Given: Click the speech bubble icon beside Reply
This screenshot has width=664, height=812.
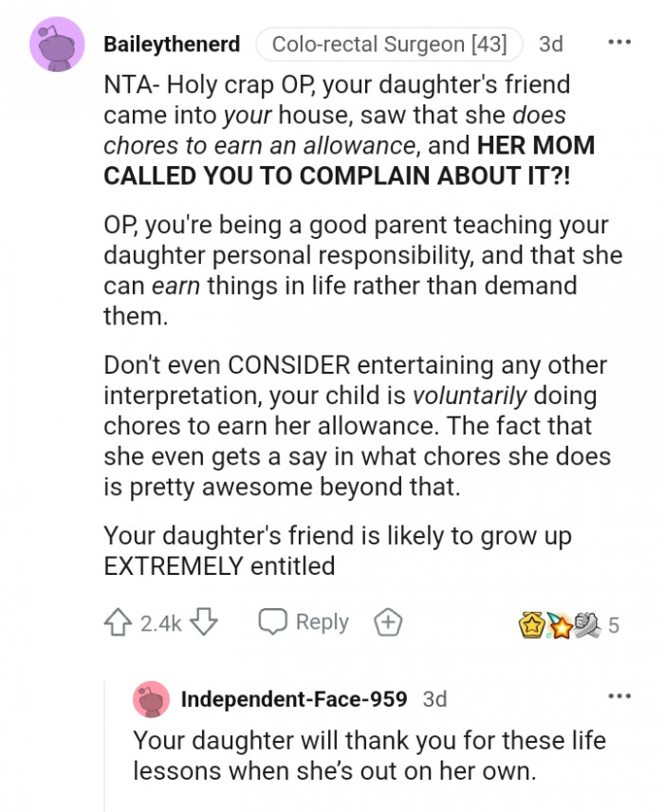Looking at the screenshot, I should [276, 621].
